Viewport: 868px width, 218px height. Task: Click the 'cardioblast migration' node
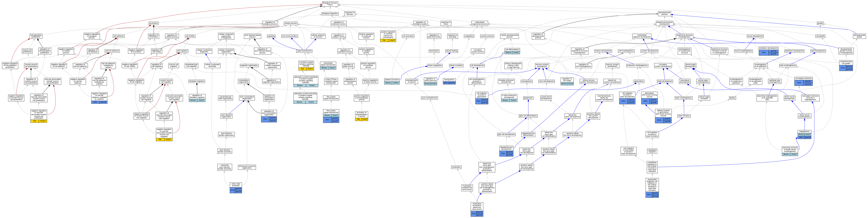(652, 151)
